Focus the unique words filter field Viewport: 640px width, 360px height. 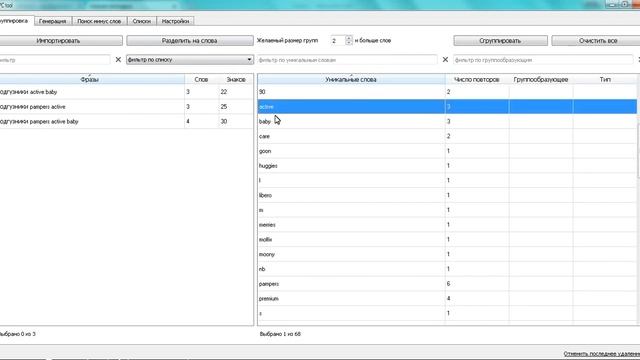(347, 60)
